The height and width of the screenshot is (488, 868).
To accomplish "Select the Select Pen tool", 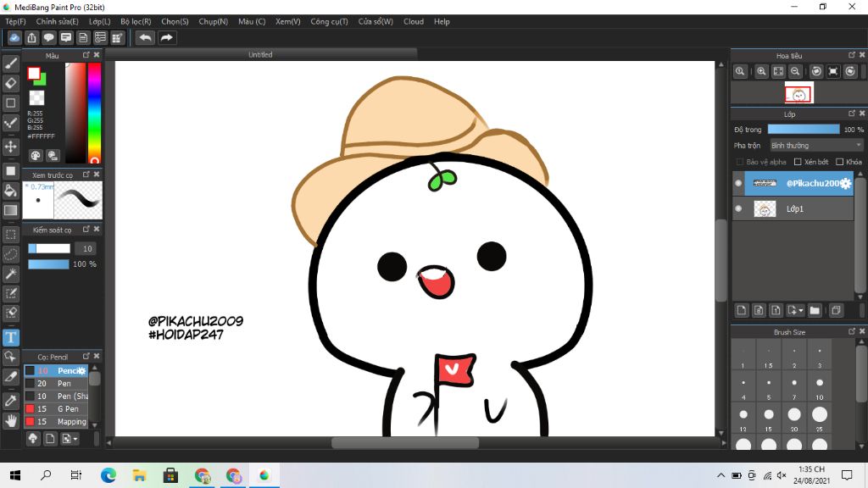I will click(x=10, y=293).
